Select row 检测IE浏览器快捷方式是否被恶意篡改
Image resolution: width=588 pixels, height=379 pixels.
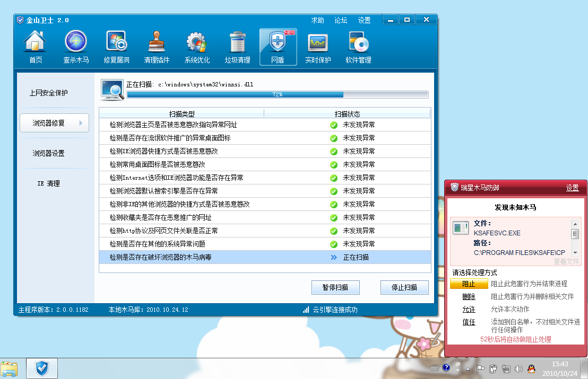pyautogui.click(x=265, y=151)
